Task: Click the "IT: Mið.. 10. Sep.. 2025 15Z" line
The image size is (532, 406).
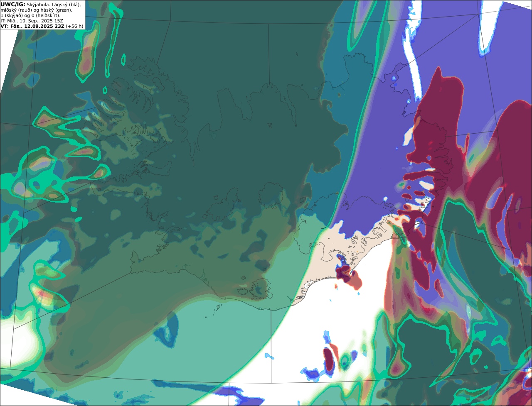Action: pos(32,21)
